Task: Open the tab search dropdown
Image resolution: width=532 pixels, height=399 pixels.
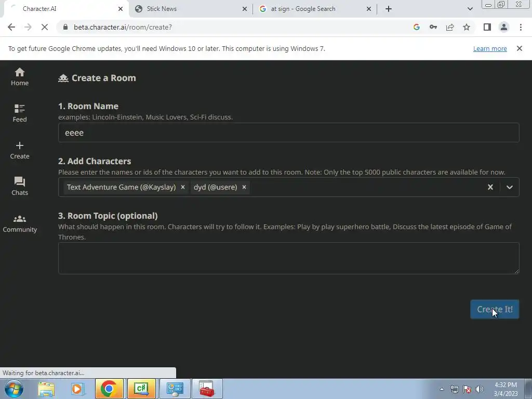Action: click(x=470, y=9)
